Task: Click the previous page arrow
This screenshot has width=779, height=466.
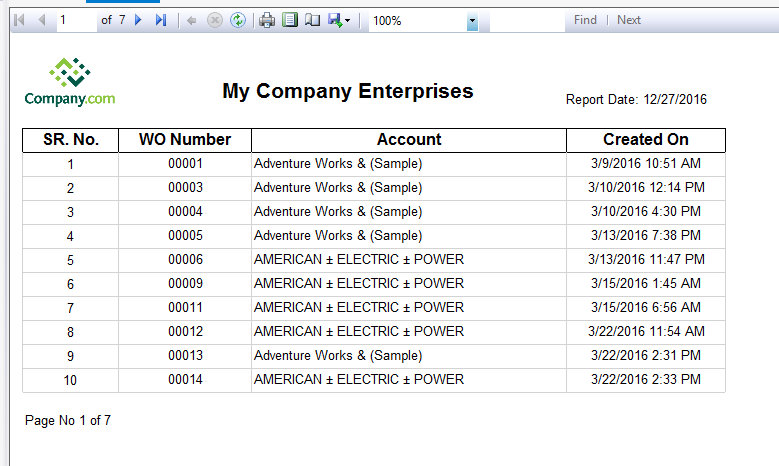Action: (x=41, y=20)
